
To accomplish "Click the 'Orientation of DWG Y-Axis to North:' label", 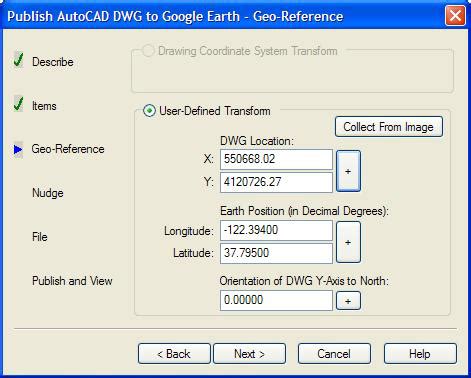I will (304, 281).
